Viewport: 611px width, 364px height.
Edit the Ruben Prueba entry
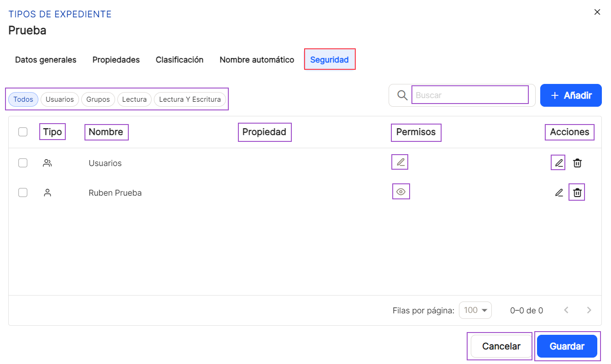click(x=558, y=192)
